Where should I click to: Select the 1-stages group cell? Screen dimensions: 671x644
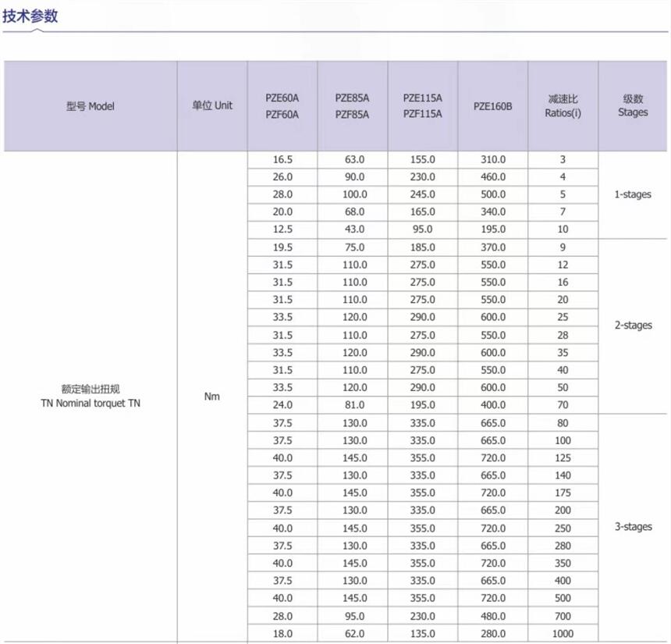633,194
